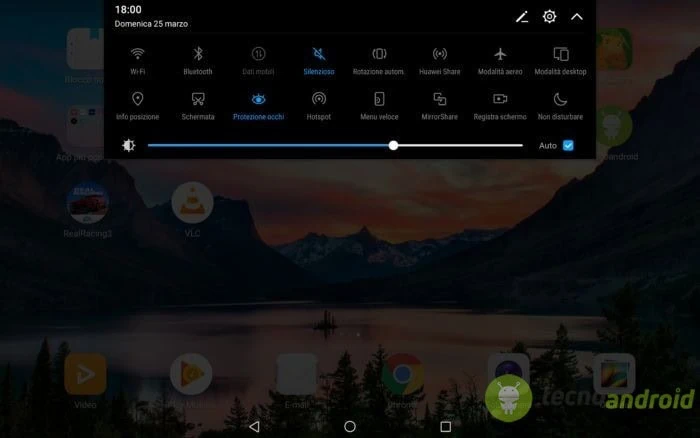Edit quick settings with pencil icon
Viewport: 700px width, 438px height.
click(x=522, y=17)
